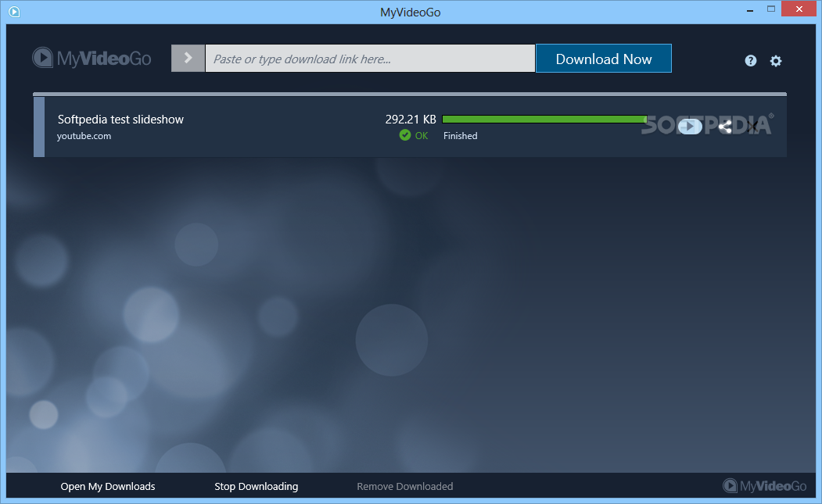Click the MyVideoGo logo in bottom bar

pyautogui.click(x=764, y=486)
